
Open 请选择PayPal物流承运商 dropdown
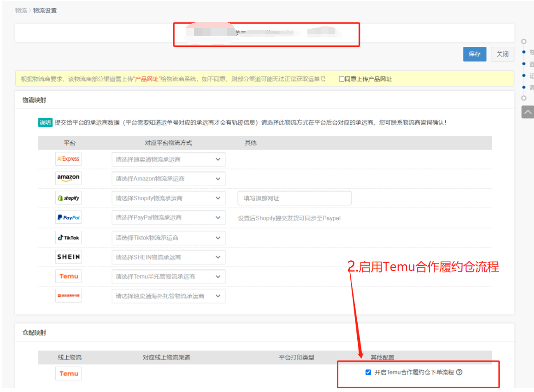168,218
